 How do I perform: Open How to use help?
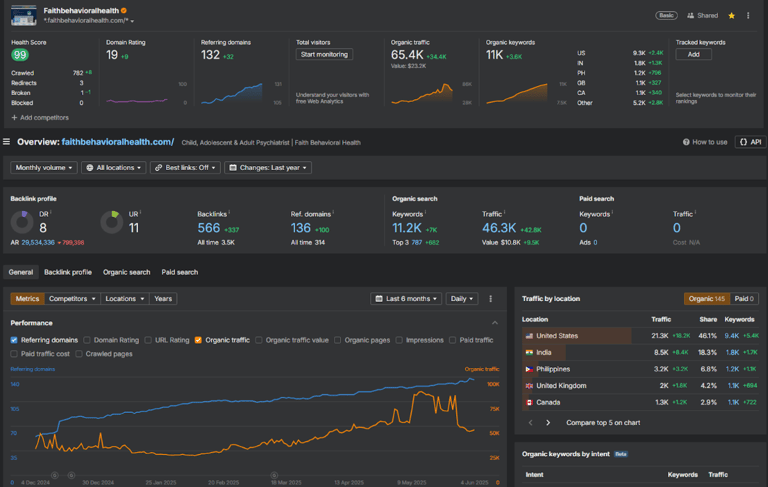click(x=705, y=142)
